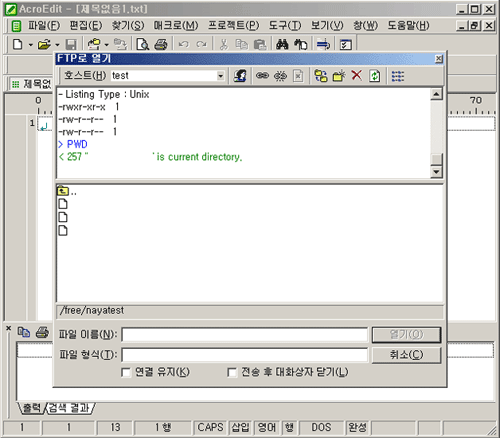The height and width of the screenshot is (438, 500).
Task: Open the FTP host manager icon
Action: [x=240, y=76]
